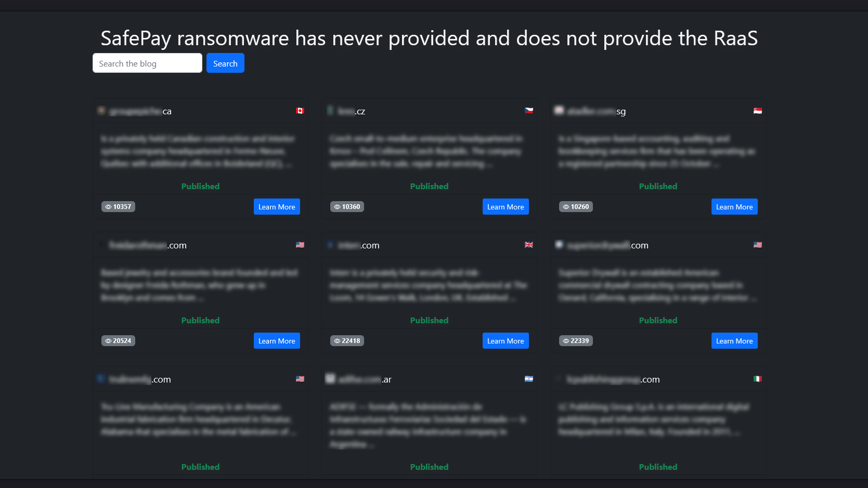Click the eye view-count badge showing 22418
The width and height of the screenshot is (868, 488).
click(x=347, y=341)
